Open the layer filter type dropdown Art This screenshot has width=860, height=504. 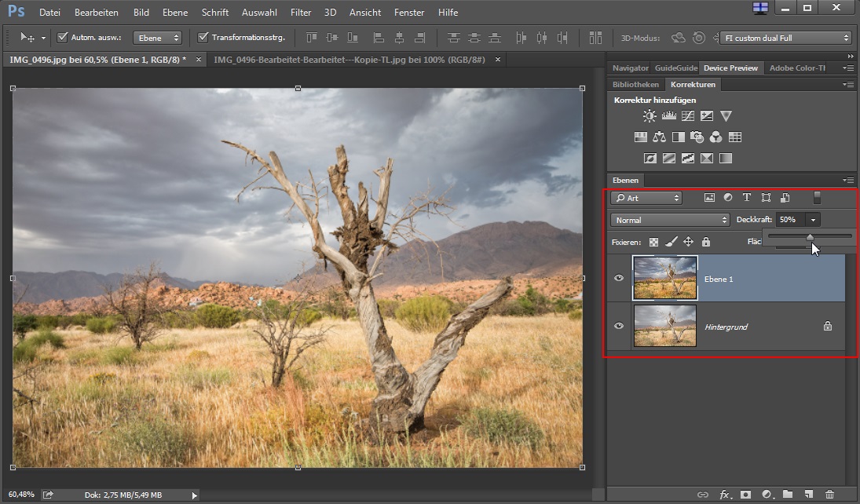tap(646, 198)
